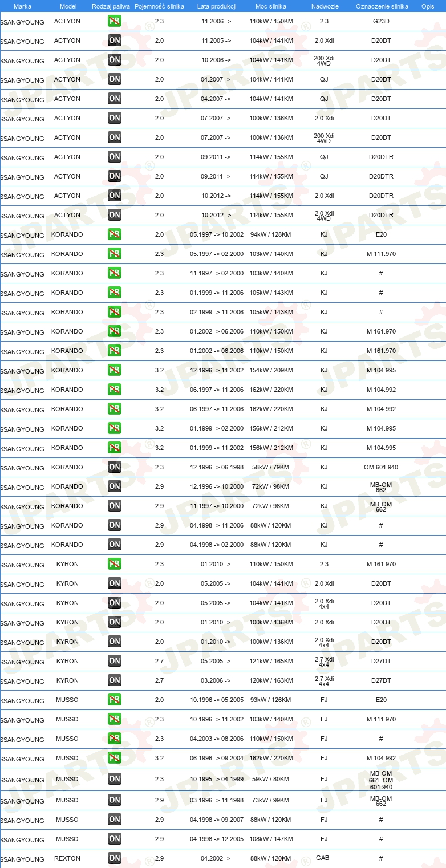Click engine code OM 601.940

tap(381, 467)
